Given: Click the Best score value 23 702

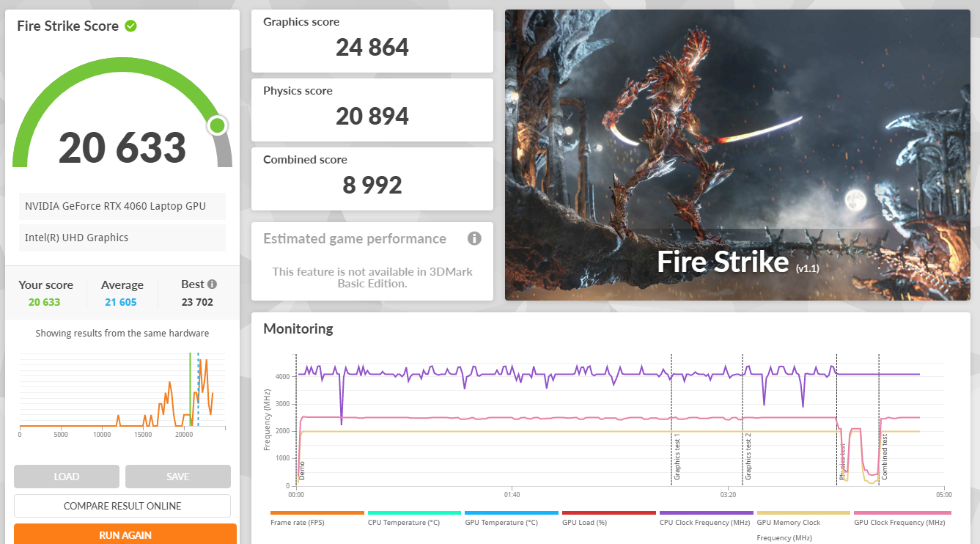Looking at the screenshot, I should click(197, 302).
